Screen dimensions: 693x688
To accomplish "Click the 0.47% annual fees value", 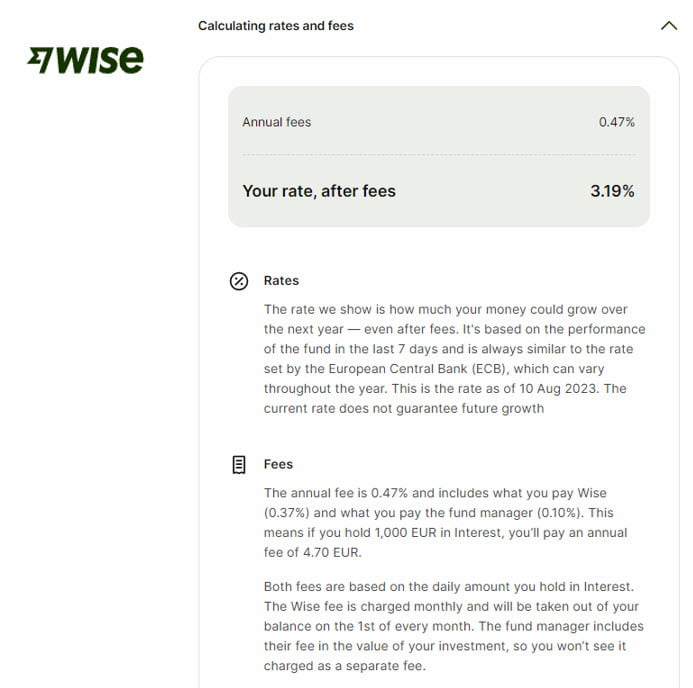I will point(617,122).
